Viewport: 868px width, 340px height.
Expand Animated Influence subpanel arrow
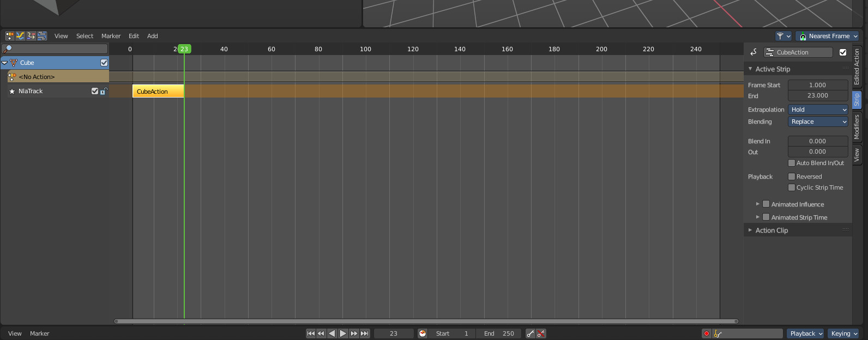pyautogui.click(x=757, y=204)
